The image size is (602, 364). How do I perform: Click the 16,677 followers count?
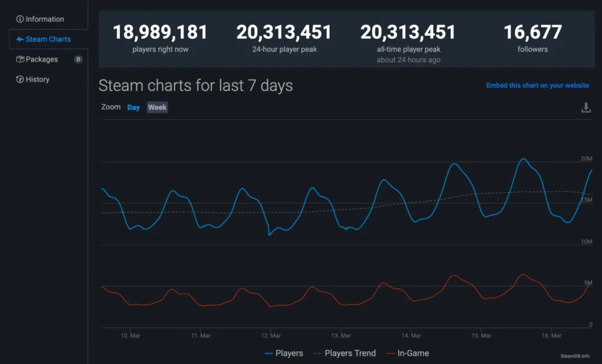(533, 32)
